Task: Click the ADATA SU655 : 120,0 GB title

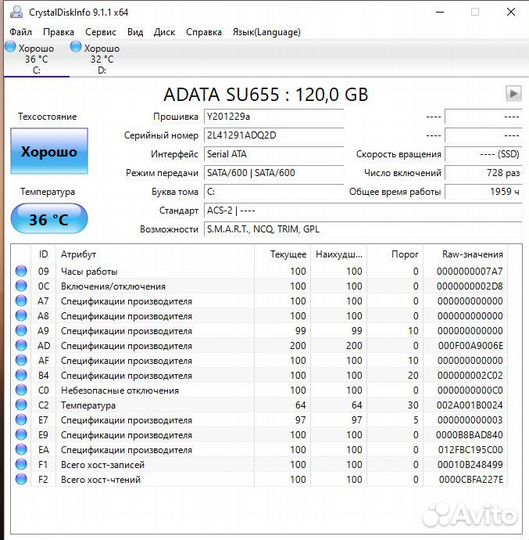Action: (x=266, y=94)
